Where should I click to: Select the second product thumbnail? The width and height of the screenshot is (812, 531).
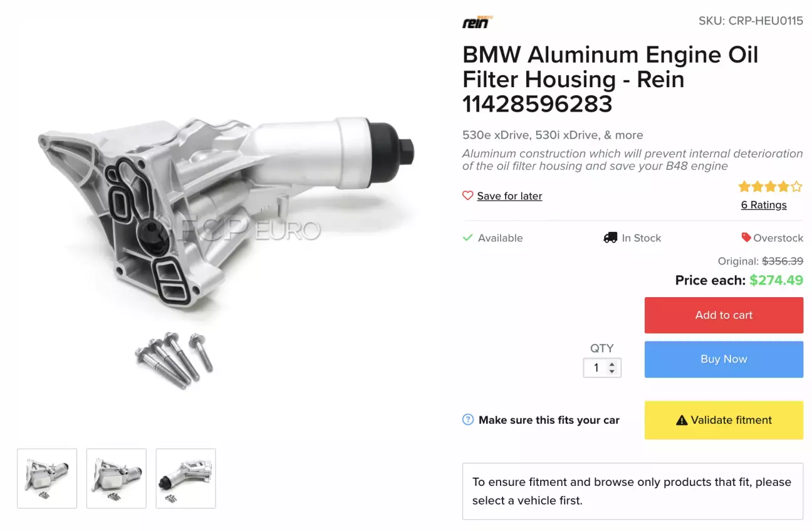coord(116,478)
